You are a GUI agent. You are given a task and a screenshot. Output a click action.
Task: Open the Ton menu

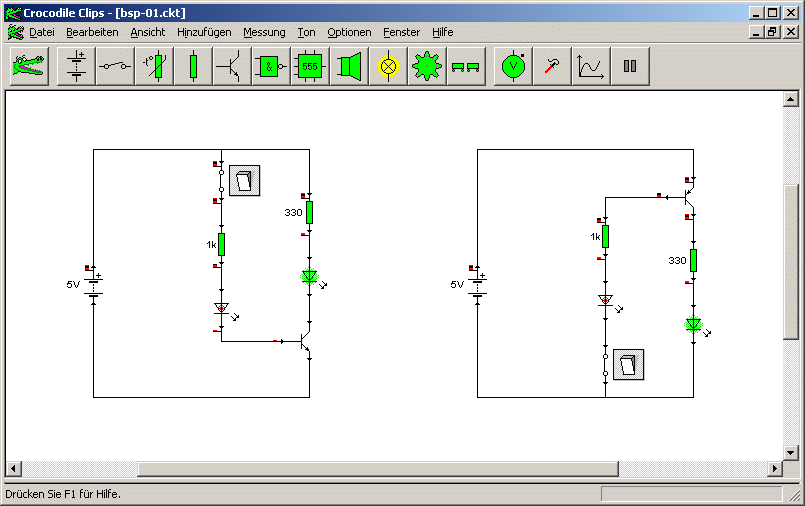tap(306, 32)
